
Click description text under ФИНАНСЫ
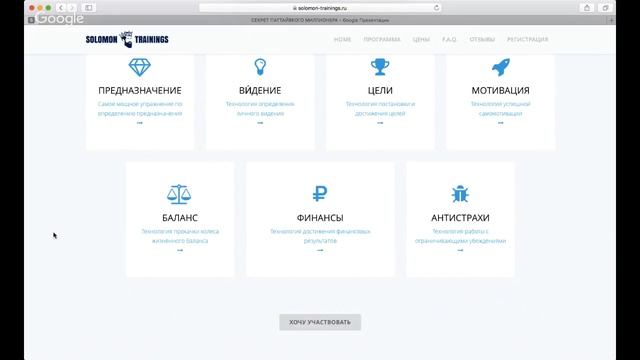[320, 236]
